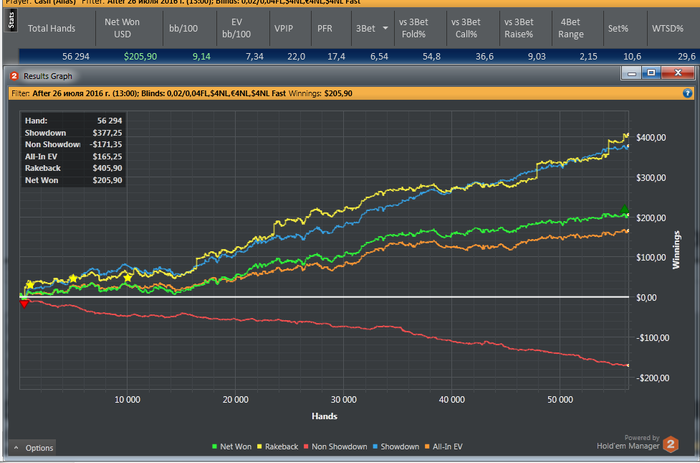Click the net won value $205,90 in stats row
Viewport: 700px width, 463px height.
click(x=140, y=57)
